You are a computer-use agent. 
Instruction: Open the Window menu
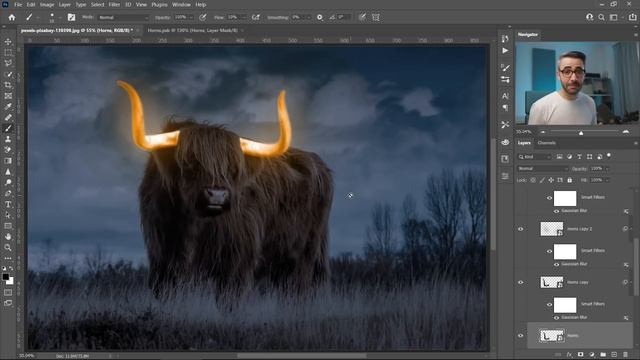point(181,4)
